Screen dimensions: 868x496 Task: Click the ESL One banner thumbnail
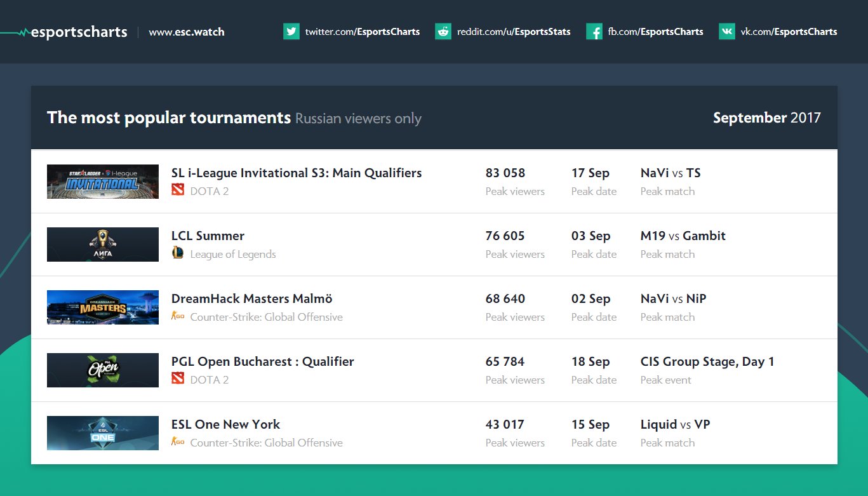(x=103, y=433)
